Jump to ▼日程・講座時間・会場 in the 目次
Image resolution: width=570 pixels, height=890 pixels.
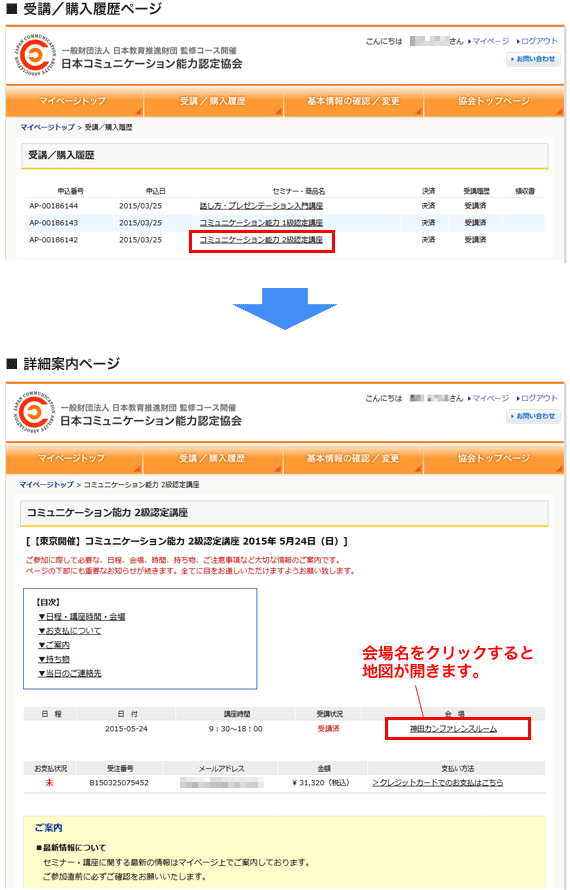(82, 616)
